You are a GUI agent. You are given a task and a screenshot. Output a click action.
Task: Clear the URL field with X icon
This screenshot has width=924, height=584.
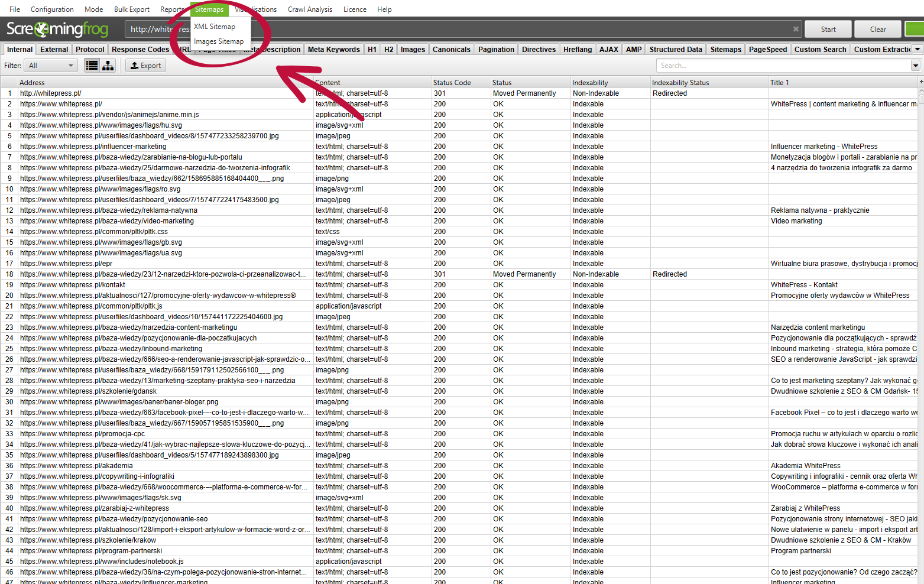click(x=796, y=29)
